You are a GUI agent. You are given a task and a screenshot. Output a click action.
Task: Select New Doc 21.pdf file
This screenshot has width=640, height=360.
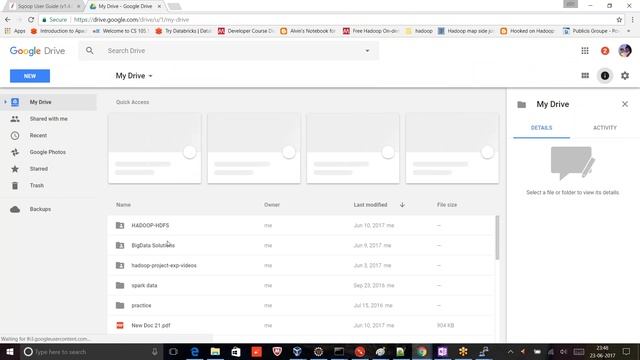pos(301,325)
